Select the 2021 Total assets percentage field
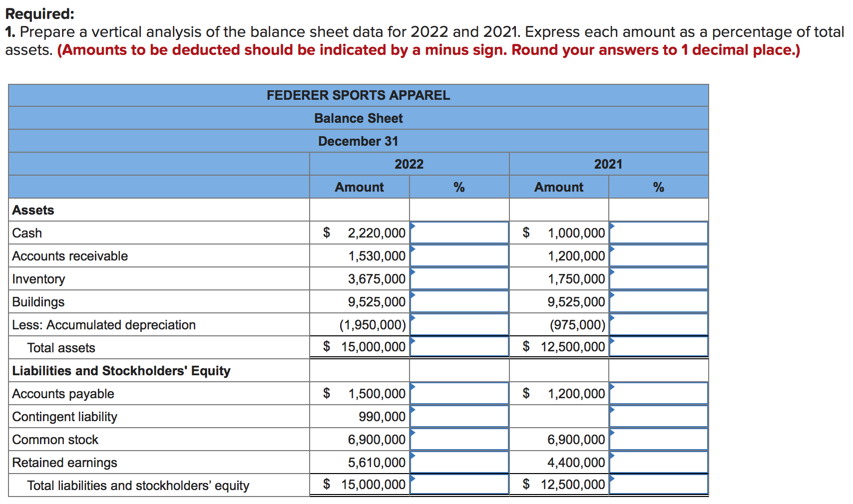 click(x=658, y=347)
